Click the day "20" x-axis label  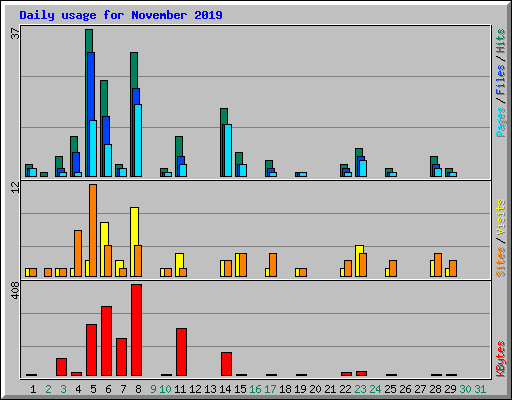point(315,389)
